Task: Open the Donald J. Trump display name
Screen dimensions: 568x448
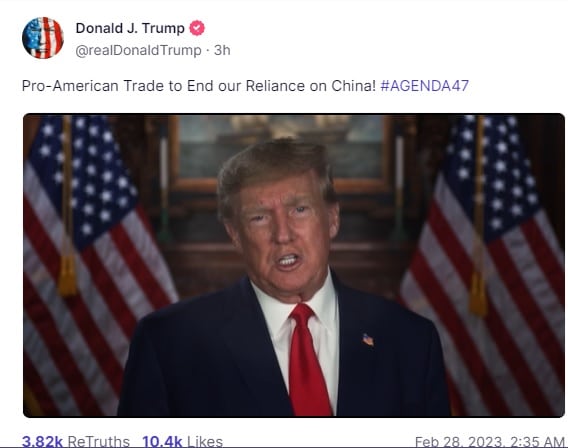Action: pos(130,28)
